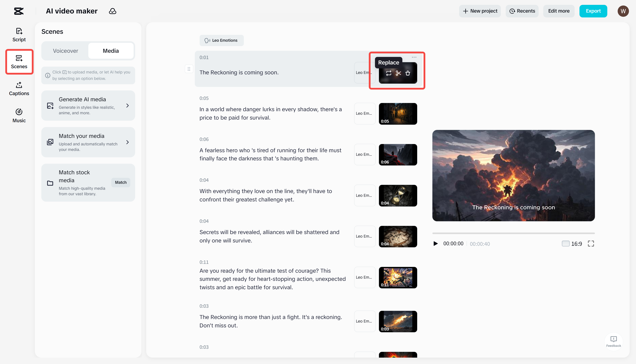Image resolution: width=636 pixels, height=364 pixels.
Task: Expand the Generate AI media option
Action: 88,105
